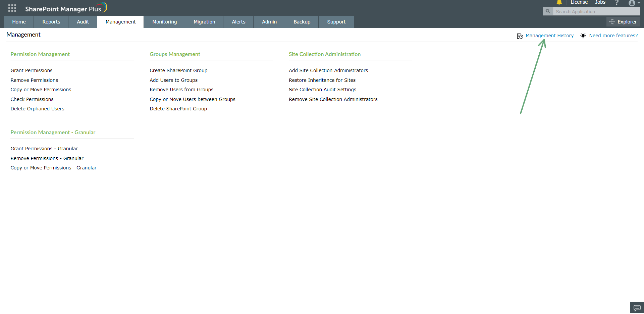This screenshot has width=644, height=314.
Task: Click the Permission Management section heading
Action: [x=40, y=54]
